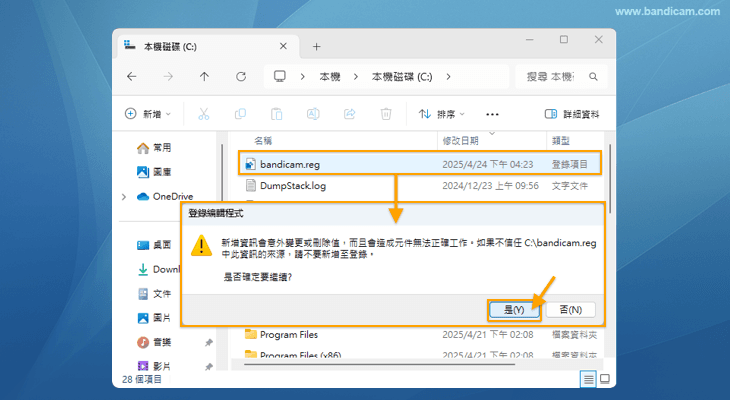The width and height of the screenshot is (730, 400).
Task: Open 桌面 (Desktop) in the sidebar
Action: [154, 245]
